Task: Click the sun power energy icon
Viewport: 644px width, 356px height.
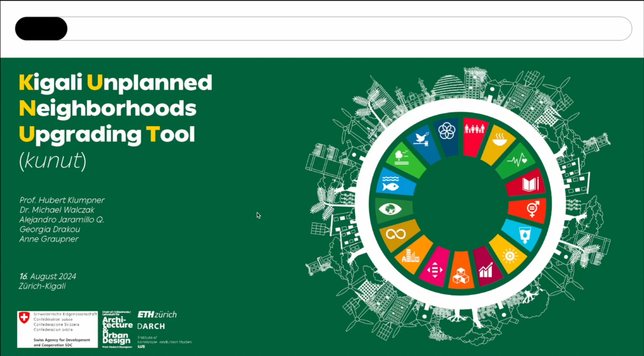Action: click(510, 256)
